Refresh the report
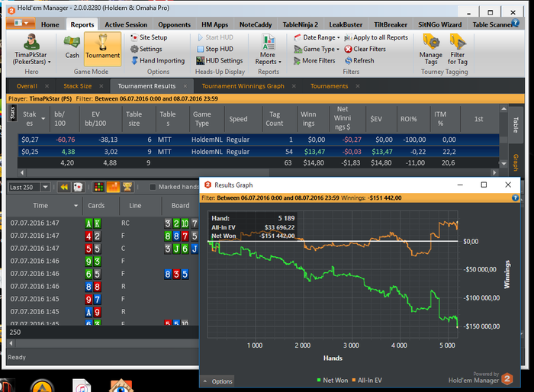The width and height of the screenshot is (534, 392). (x=359, y=60)
